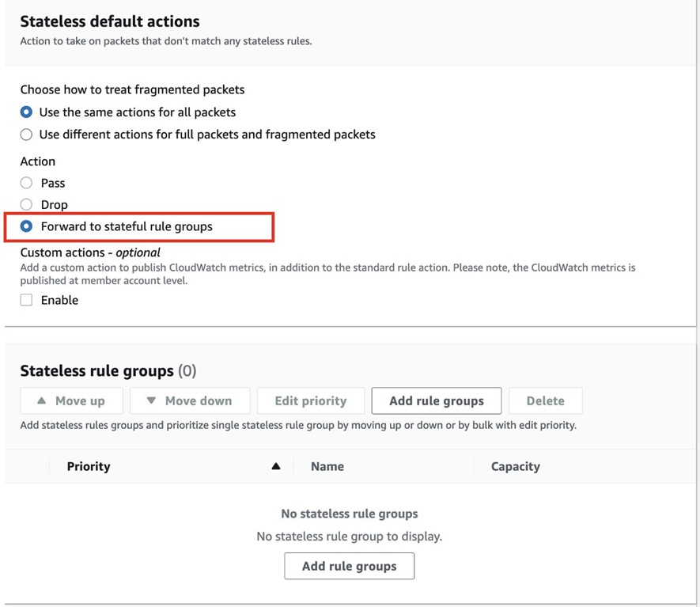Viewport: 700px width, 607px height.
Task: Click the 'No stateless rule groups' message
Action: [x=349, y=514]
